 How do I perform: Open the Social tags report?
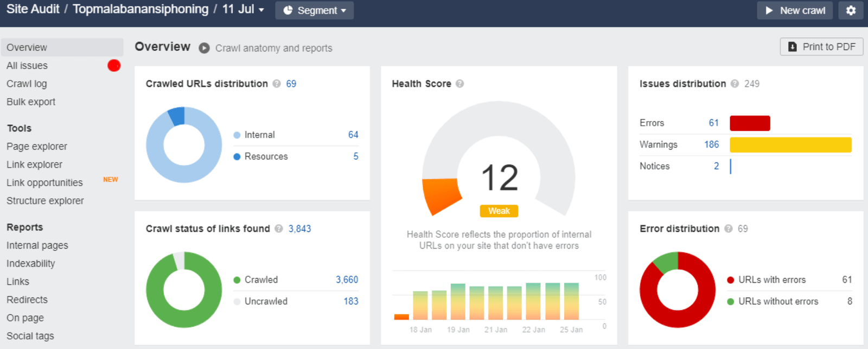(x=30, y=336)
